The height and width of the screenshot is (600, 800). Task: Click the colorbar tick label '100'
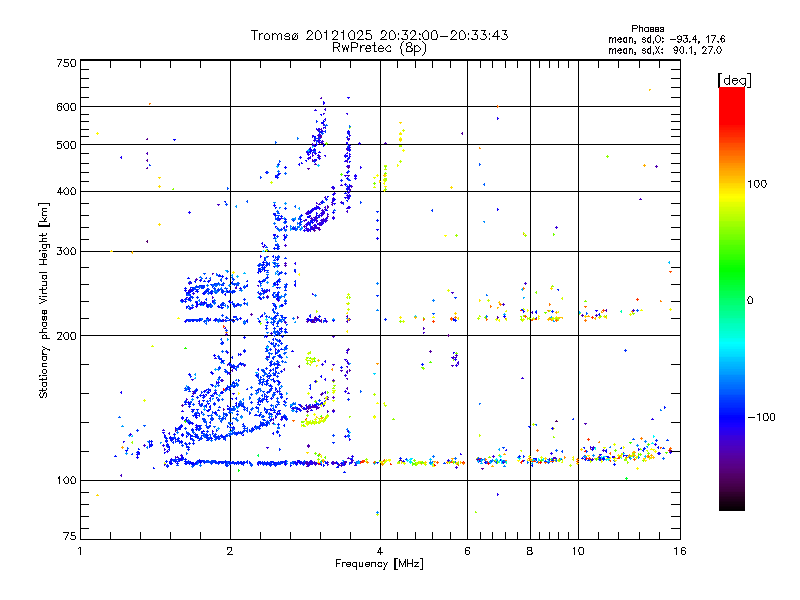758,184
